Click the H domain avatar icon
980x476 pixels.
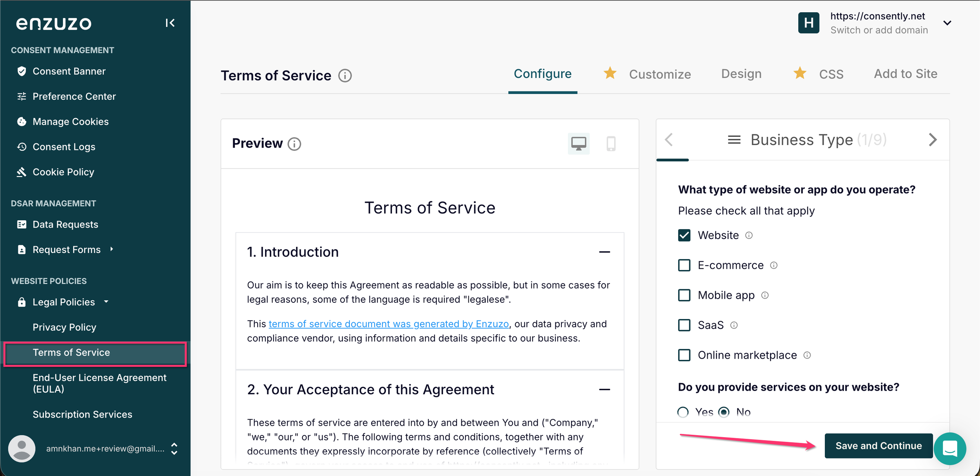pyautogui.click(x=808, y=23)
